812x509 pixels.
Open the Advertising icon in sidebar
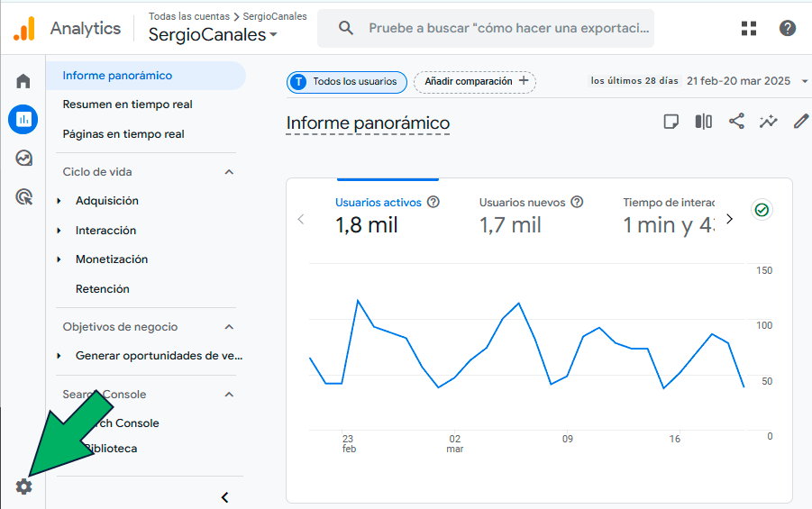tap(23, 197)
